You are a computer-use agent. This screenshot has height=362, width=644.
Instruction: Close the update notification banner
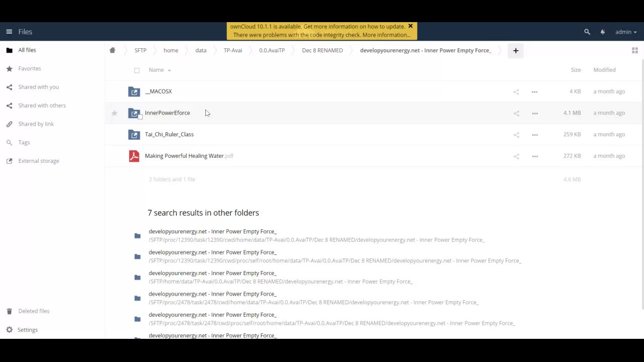click(x=410, y=26)
